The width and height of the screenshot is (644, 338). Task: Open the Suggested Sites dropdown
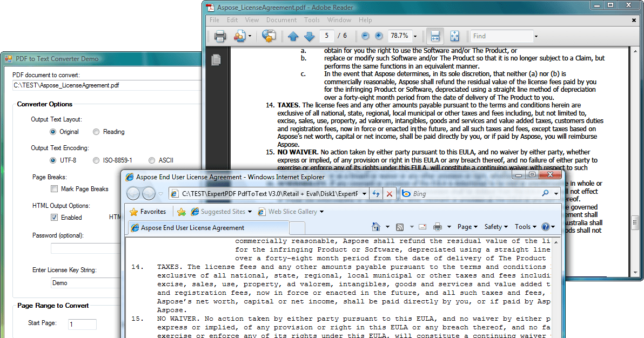pos(249,212)
